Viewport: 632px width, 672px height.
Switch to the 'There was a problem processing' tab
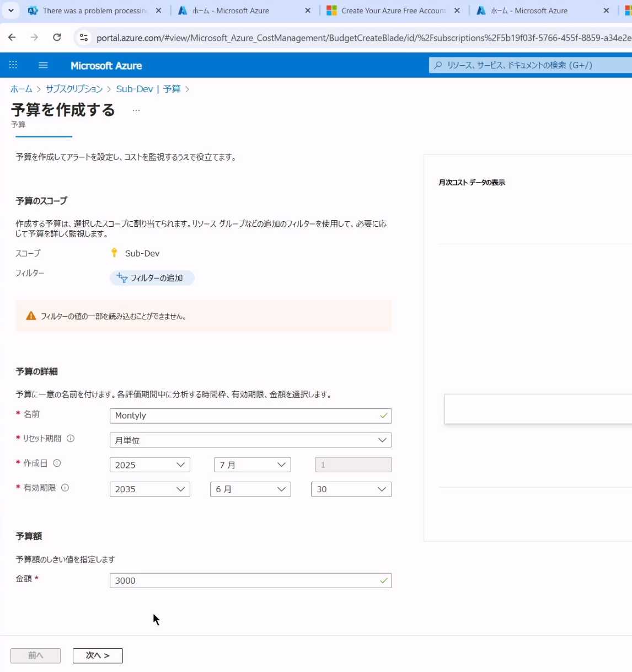[94, 10]
